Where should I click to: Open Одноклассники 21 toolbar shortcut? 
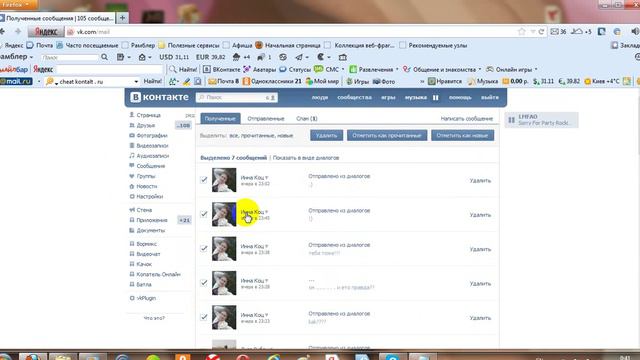click(272, 82)
